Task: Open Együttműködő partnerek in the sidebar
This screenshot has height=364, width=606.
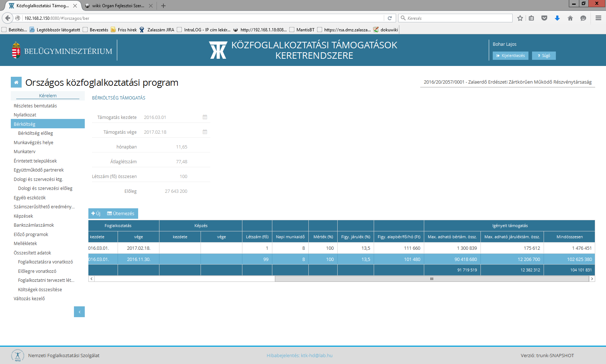Action: point(39,170)
